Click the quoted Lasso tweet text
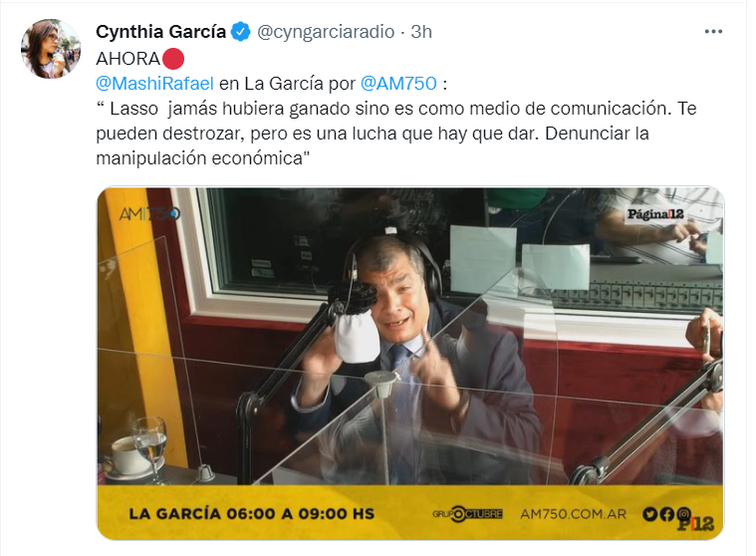Viewport: 756px width, 556px height. [396, 134]
